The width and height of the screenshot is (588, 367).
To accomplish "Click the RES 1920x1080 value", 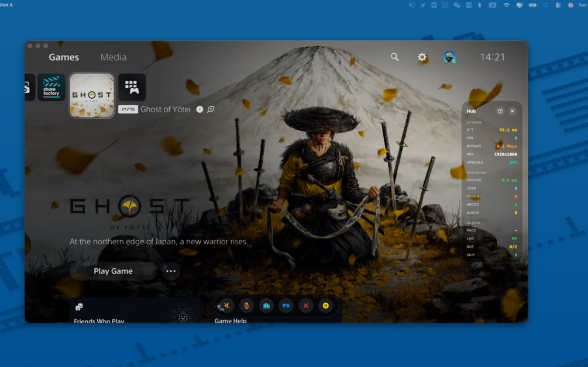I will click(x=506, y=154).
